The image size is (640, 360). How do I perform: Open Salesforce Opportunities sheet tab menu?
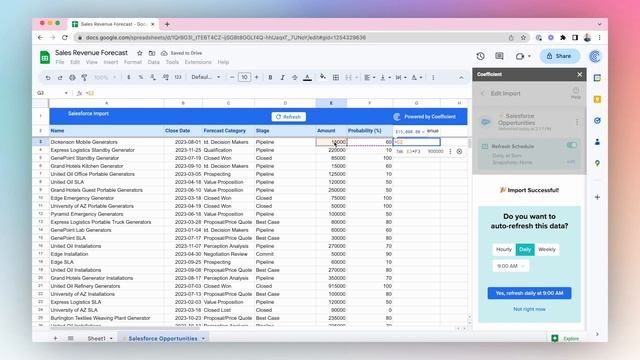203,338
